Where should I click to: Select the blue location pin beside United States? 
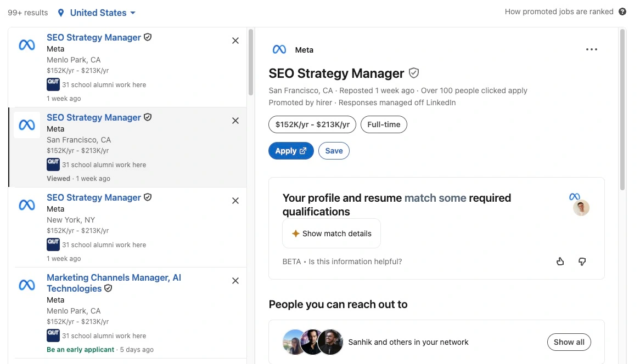point(60,12)
